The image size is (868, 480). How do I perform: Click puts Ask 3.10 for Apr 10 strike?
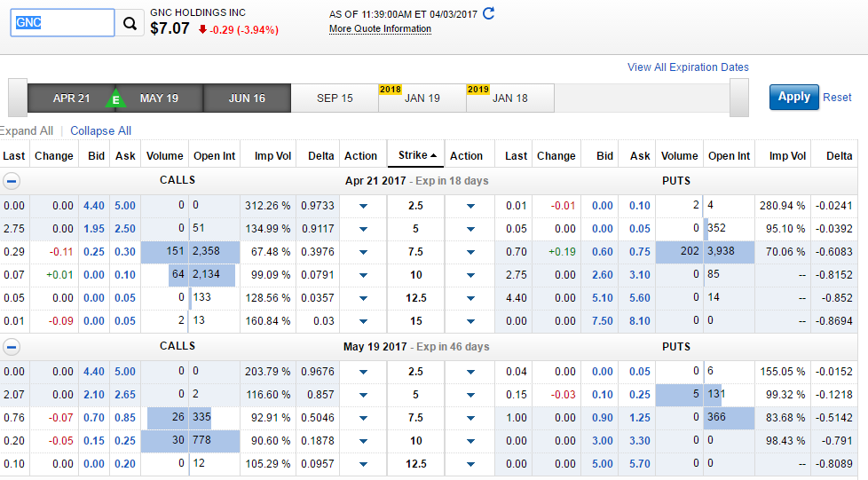click(x=639, y=275)
